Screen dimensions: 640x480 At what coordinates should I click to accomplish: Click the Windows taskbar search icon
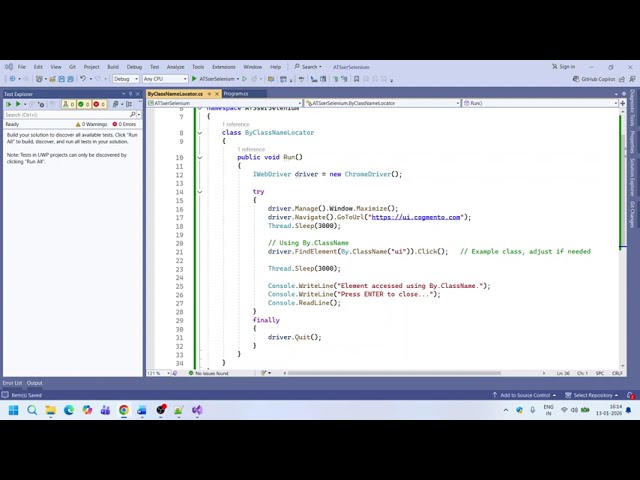click(32, 410)
